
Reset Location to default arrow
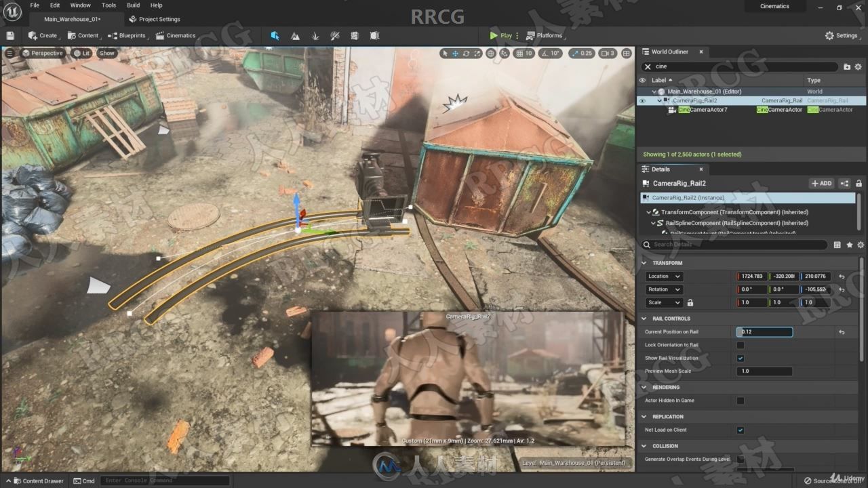click(842, 277)
